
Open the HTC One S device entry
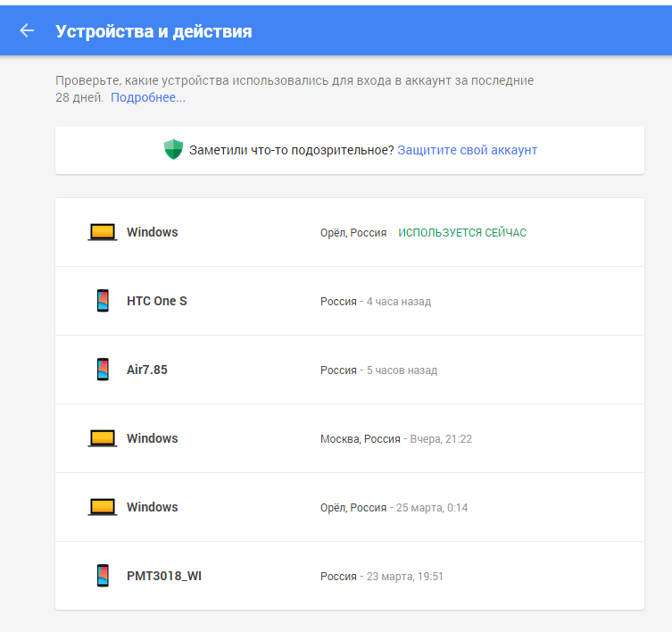tap(157, 301)
